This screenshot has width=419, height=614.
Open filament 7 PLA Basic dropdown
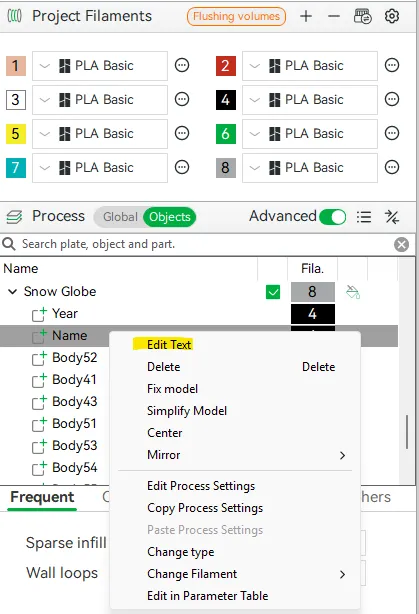(x=100, y=168)
